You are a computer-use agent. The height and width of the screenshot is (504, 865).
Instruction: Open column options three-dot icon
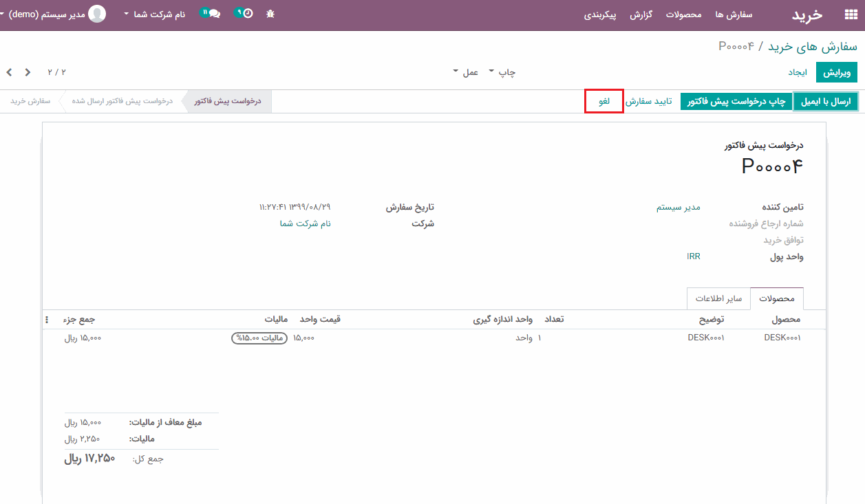coord(47,320)
